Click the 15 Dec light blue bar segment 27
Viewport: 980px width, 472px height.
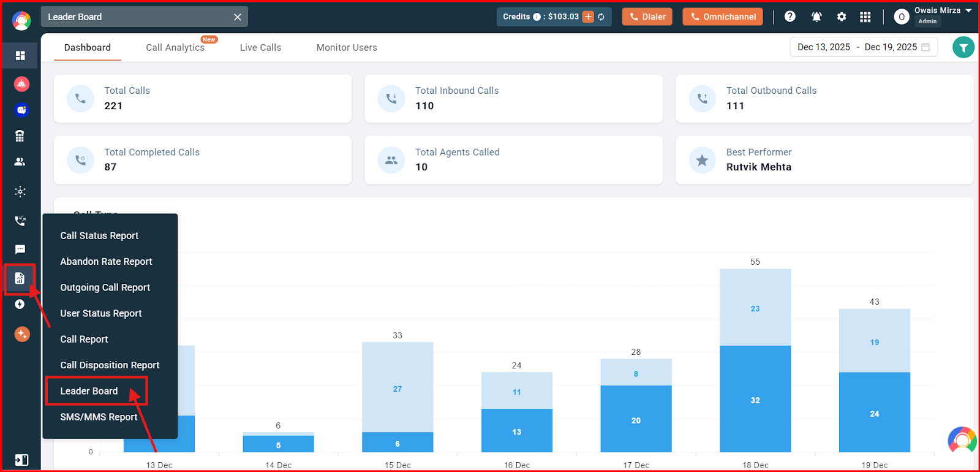click(398, 387)
